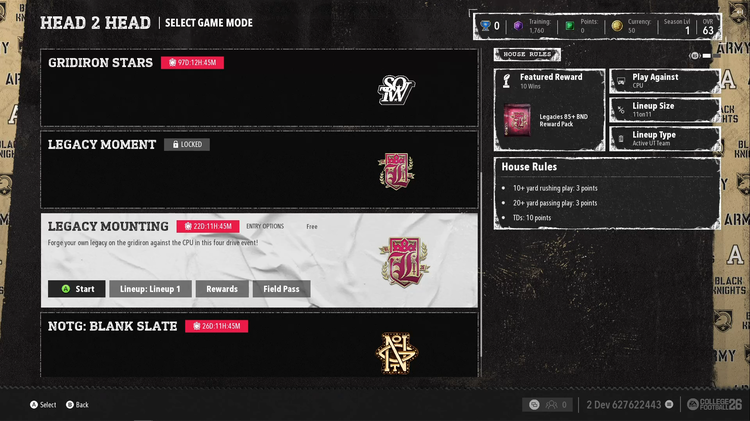This screenshot has height=421, width=750.
Task: Start the Legacy Mounting event
Action: tap(77, 289)
